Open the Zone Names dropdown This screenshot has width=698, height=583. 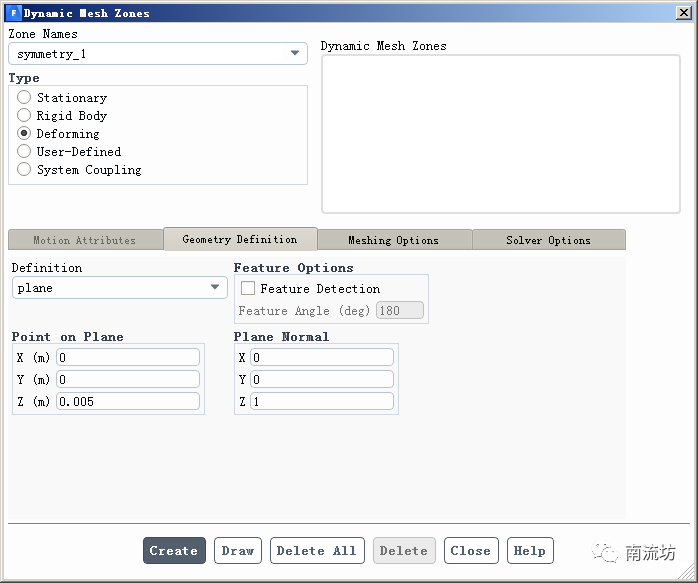pos(158,54)
